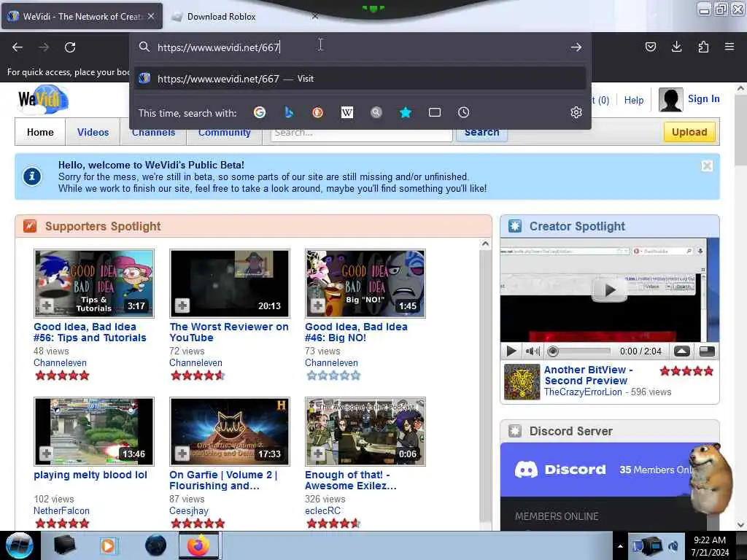Open Good Idea, Bad Idea #46 title link
This screenshot has width=747, height=560.
coord(356,332)
